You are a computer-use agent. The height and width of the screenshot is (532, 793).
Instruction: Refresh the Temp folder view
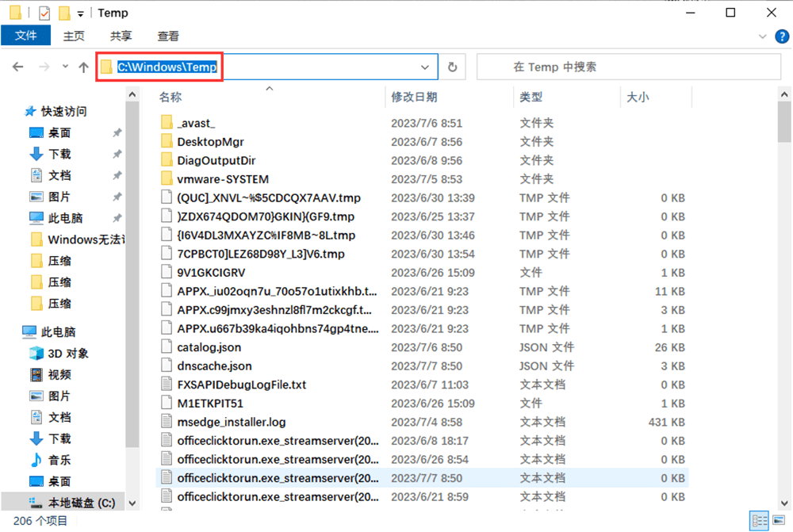[451, 67]
